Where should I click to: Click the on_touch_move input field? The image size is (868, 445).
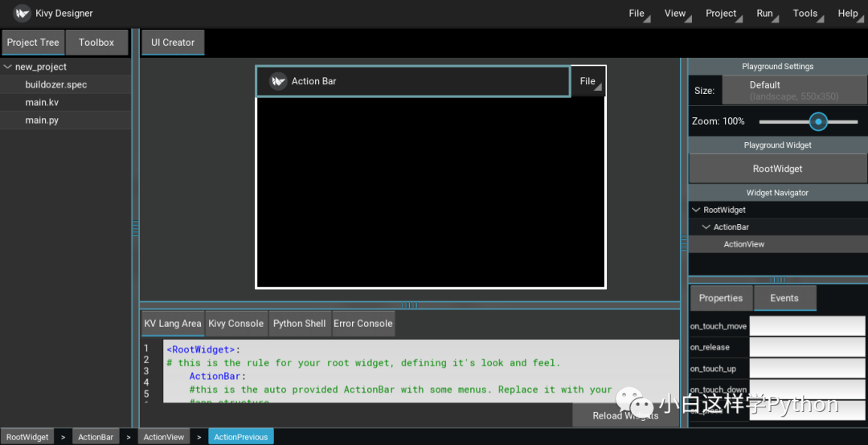pos(807,326)
